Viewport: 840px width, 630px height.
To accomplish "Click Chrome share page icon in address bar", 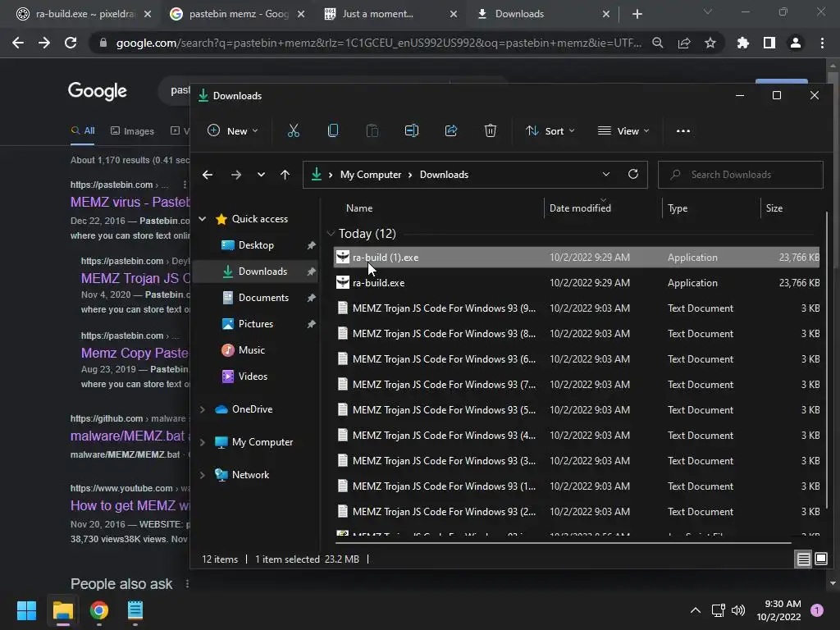I will click(x=684, y=43).
